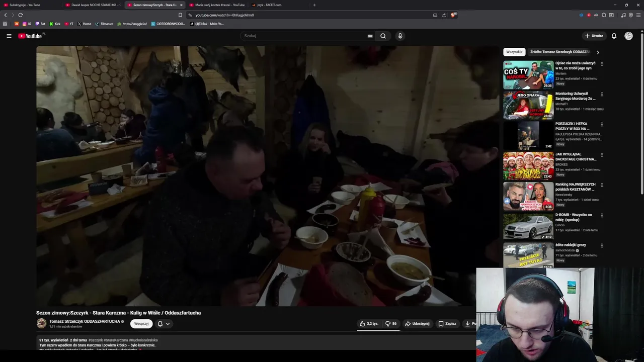Click the Brave shields lion icon
The height and width of the screenshot is (362, 644).
[x=453, y=15]
